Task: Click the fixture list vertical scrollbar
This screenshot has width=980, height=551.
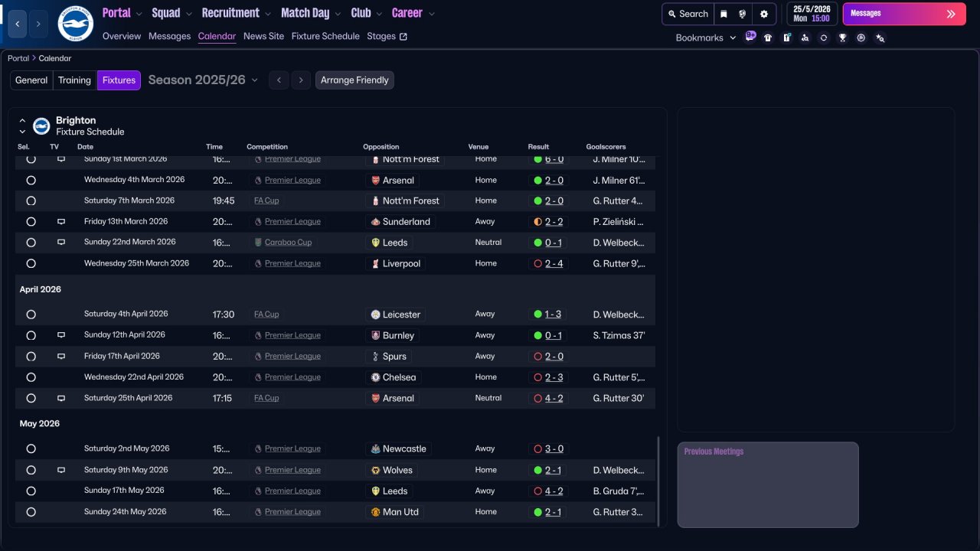Action: [x=658, y=481]
